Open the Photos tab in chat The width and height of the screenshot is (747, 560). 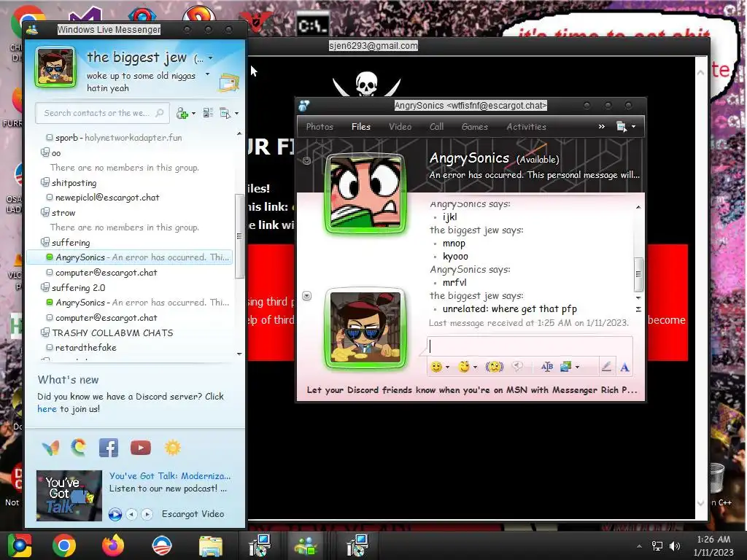click(320, 127)
